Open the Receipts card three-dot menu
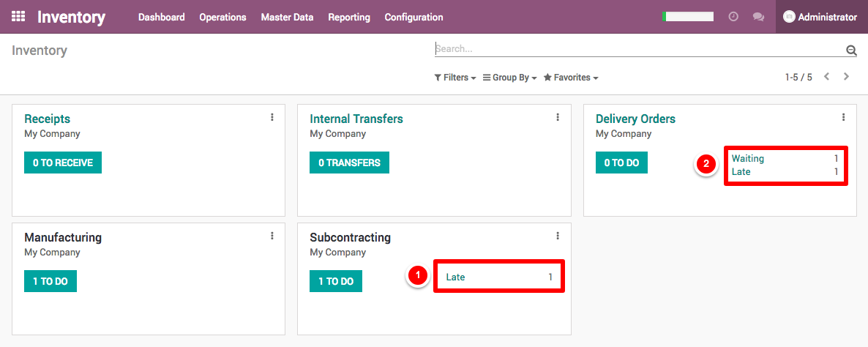The image size is (868, 347). coord(272,117)
